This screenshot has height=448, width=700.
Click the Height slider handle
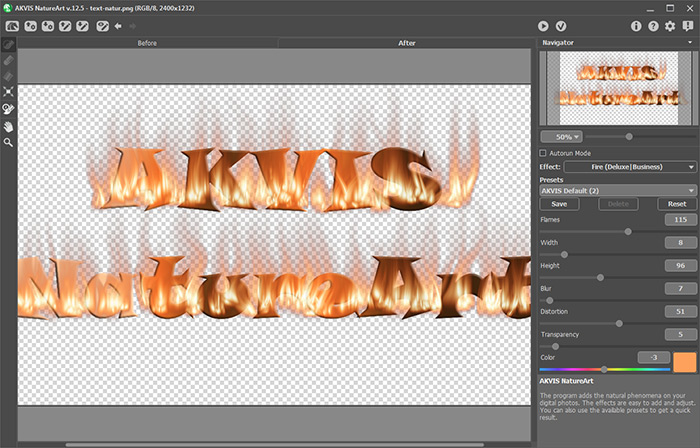coord(600,278)
